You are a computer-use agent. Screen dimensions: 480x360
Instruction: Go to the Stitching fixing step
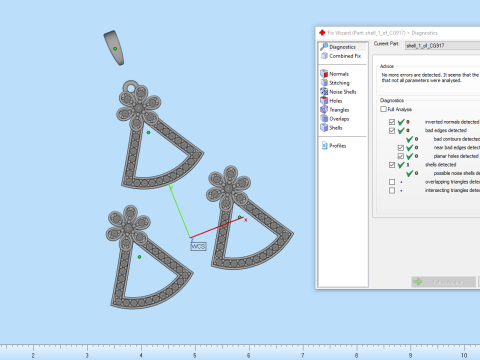point(335,83)
